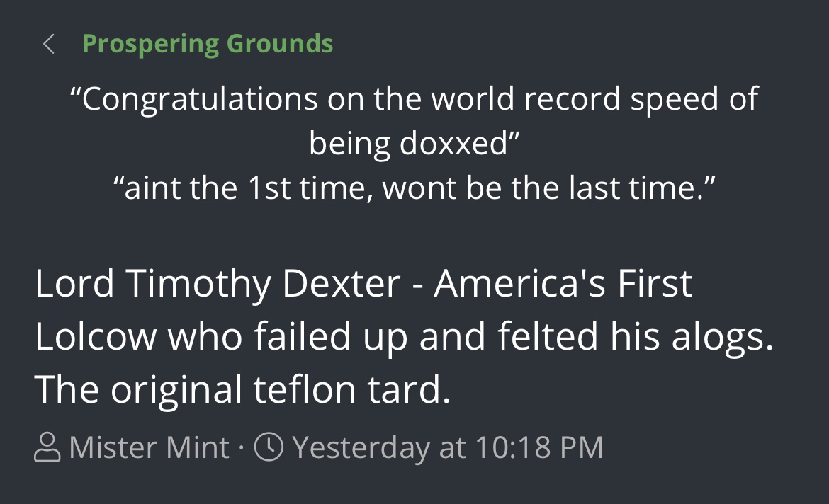Click 'The original teflon tard.' line

coord(242,389)
